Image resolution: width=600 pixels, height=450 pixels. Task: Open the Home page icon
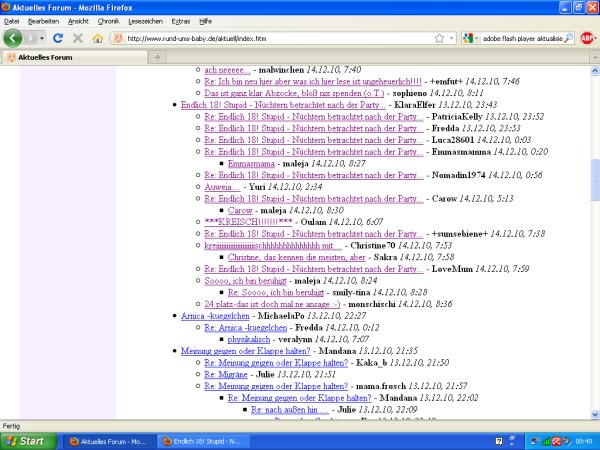click(98, 38)
